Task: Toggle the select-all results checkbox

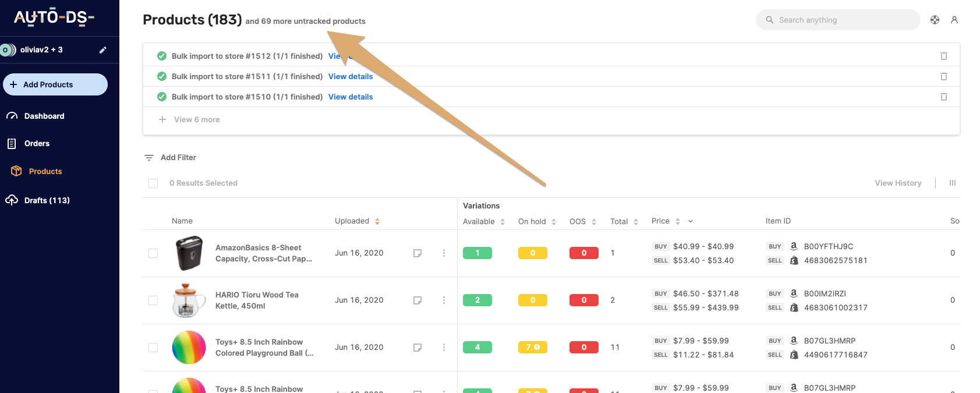Action: (153, 183)
